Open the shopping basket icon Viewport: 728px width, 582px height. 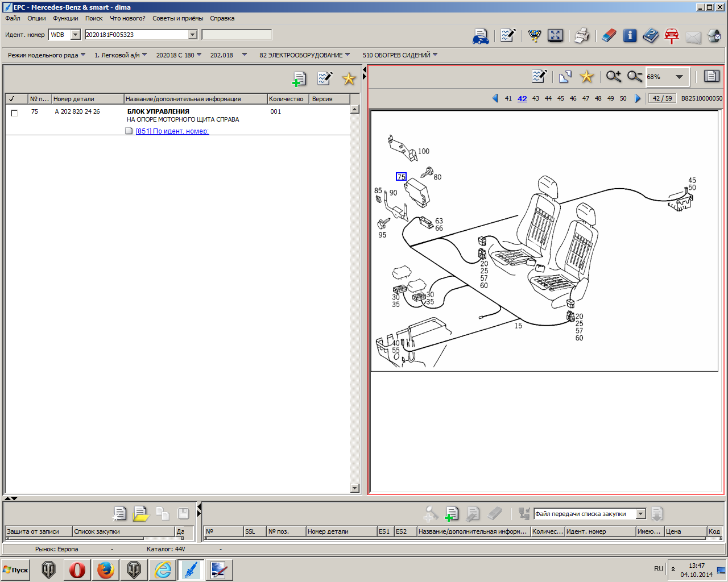pos(534,36)
